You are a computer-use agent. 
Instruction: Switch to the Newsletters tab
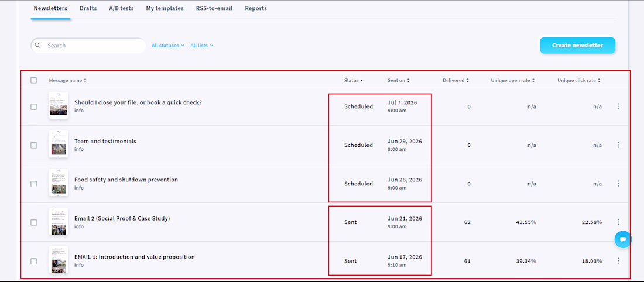tap(50, 8)
